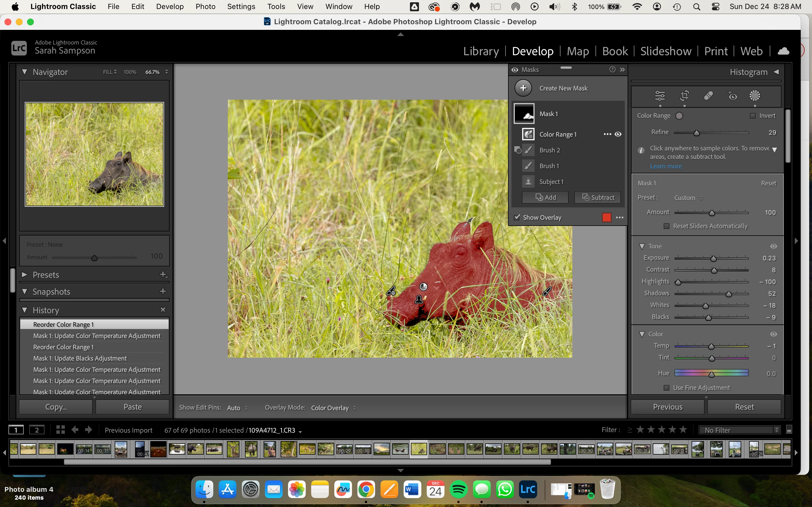Click the Subtract mask button
Viewport: 812px width, 507px height.
(598, 197)
